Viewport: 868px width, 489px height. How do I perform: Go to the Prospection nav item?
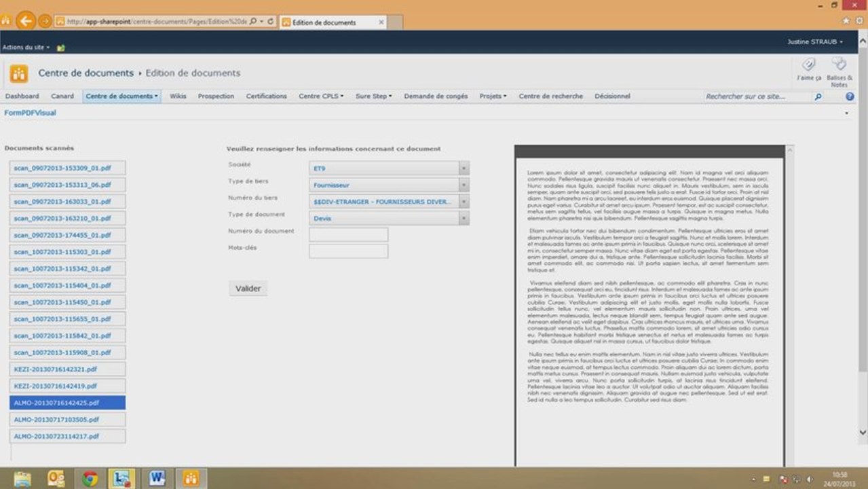[216, 96]
